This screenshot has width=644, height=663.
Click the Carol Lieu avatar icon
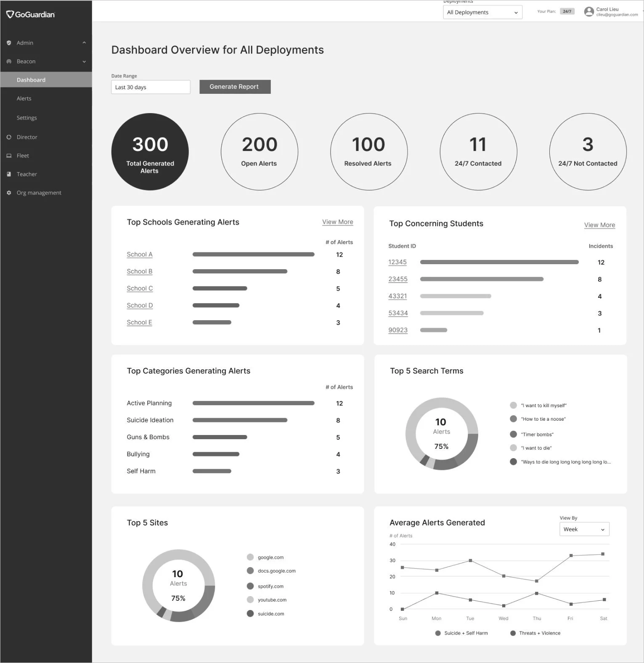click(x=589, y=12)
